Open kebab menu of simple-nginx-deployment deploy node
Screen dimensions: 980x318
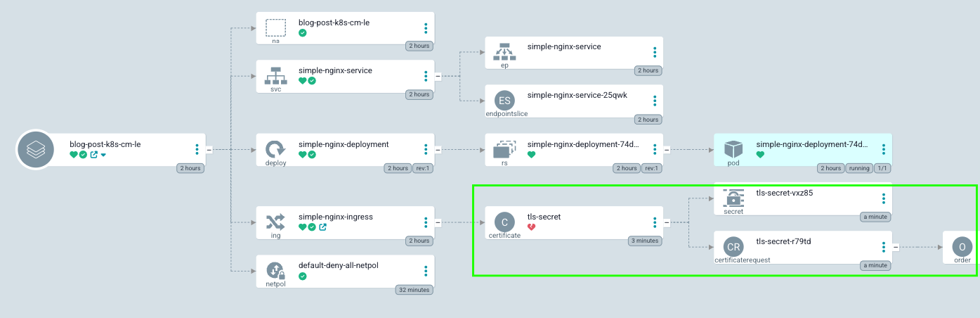pos(426,149)
